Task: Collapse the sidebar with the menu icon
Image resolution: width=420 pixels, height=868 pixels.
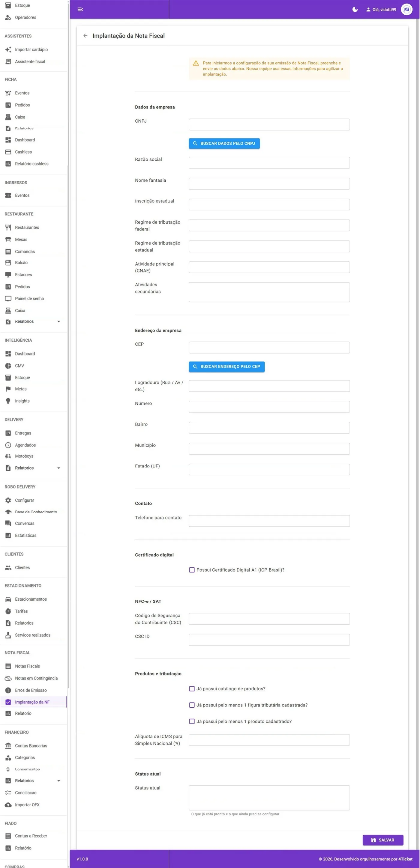Action: 80,9
